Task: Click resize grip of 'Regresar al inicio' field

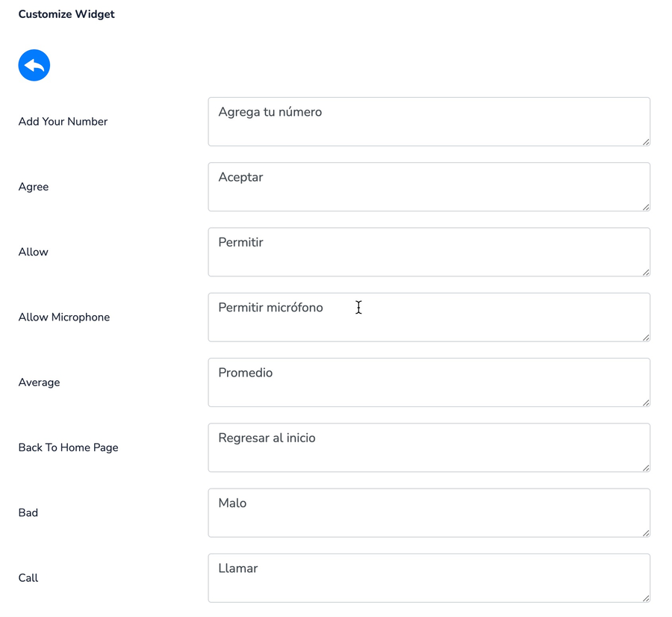Action: (x=645, y=468)
